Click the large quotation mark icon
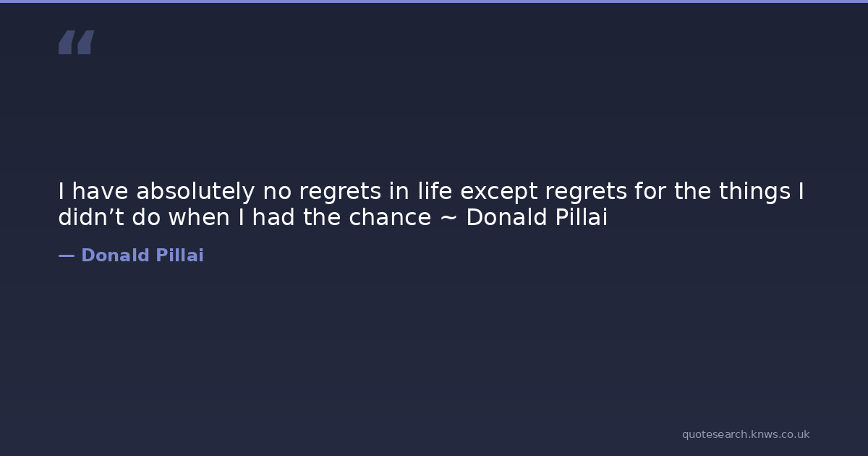This screenshot has height=456, width=868. tap(76, 42)
